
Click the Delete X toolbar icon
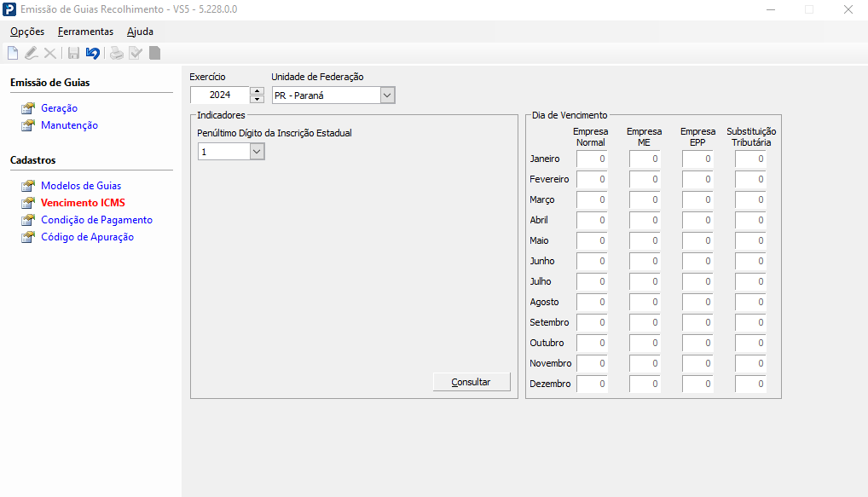tap(49, 53)
